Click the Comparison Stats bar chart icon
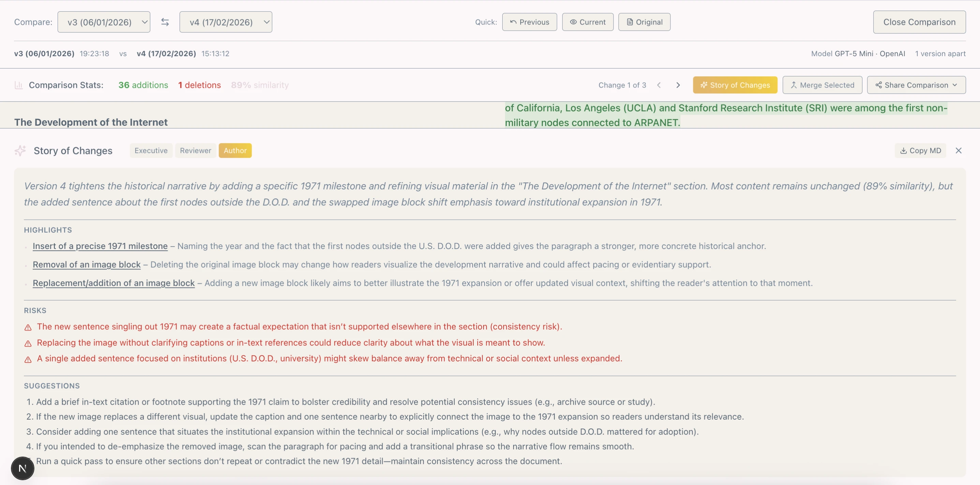The width and height of the screenshot is (980, 485). click(x=18, y=85)
